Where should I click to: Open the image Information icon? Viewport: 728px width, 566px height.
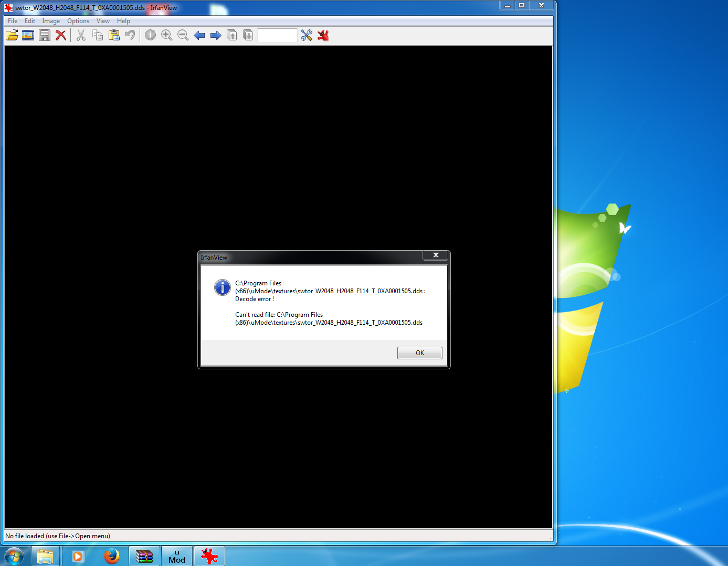point(150,35)
